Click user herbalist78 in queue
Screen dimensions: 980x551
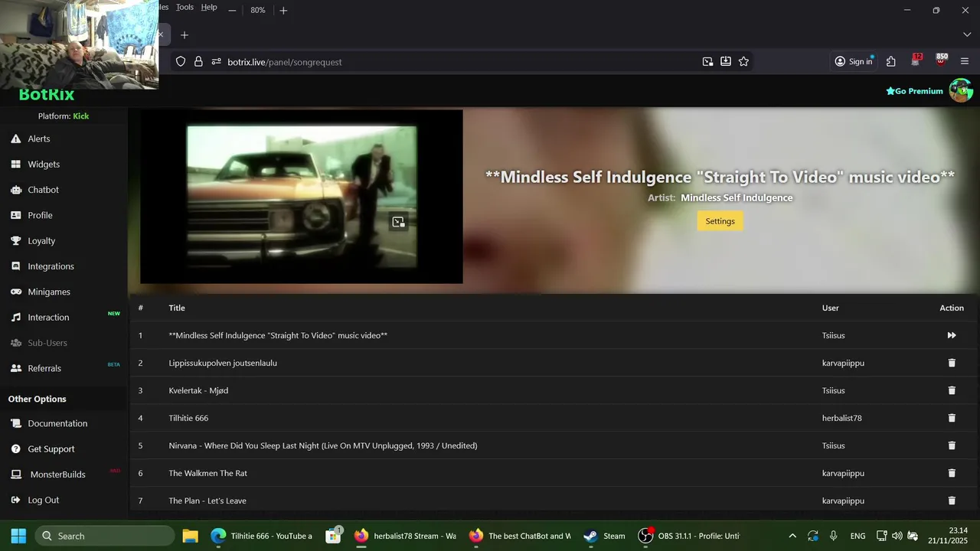[842, 418]
